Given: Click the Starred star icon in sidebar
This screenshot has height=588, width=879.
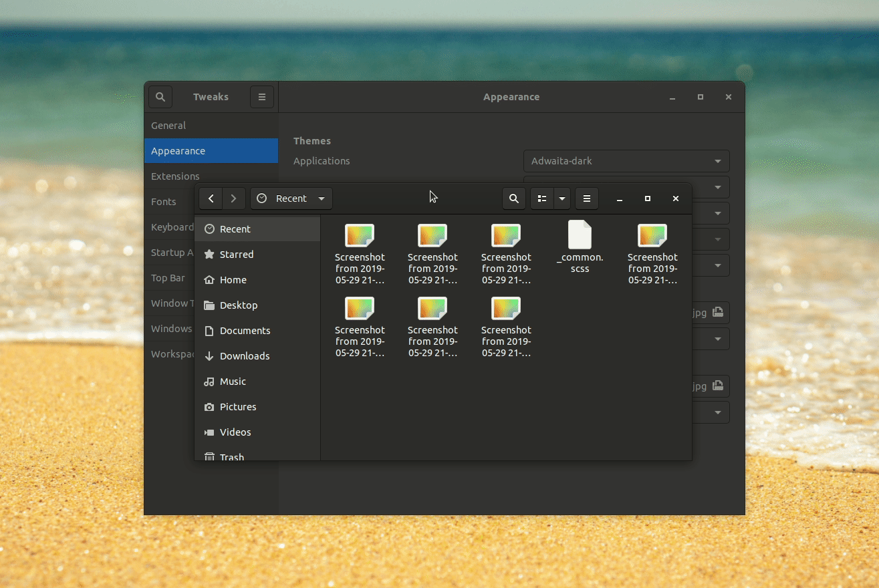Looking at the screenshot, I should [x=208, y=254].
